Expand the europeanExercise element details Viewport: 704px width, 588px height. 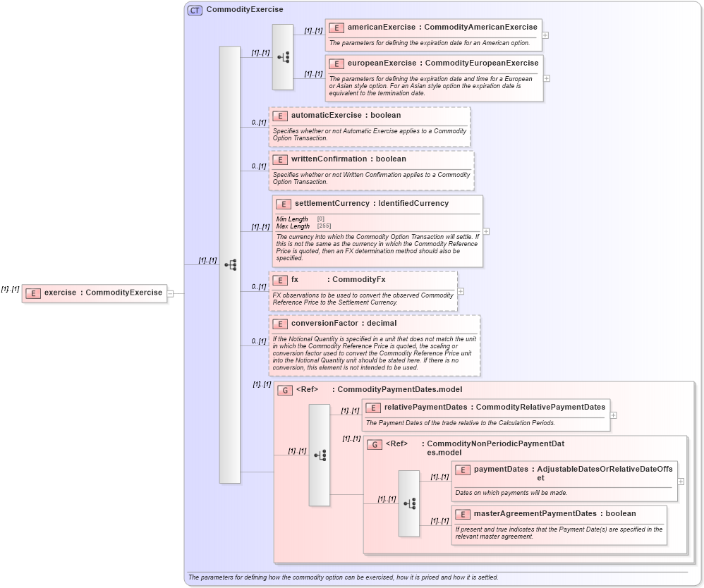(545, 78)
